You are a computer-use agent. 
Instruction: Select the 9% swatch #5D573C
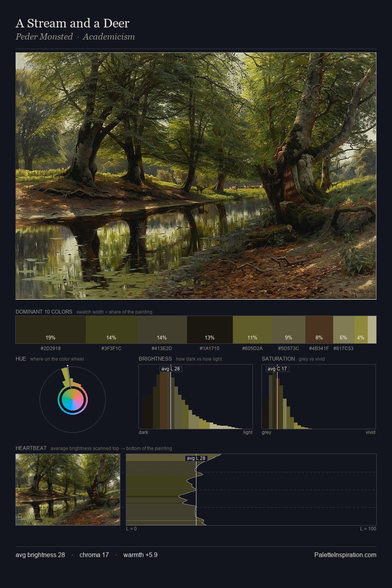click(289, 330)
